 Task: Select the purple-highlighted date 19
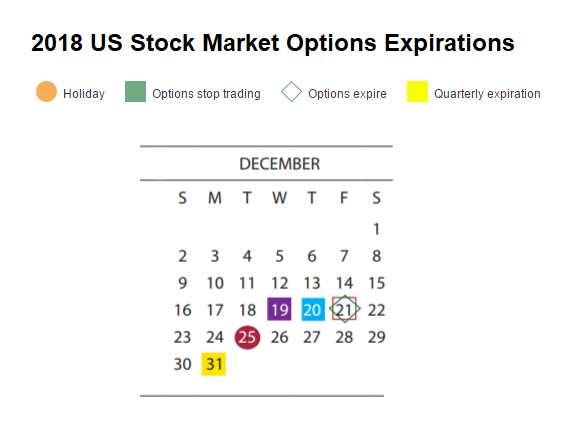coord(279,309)
